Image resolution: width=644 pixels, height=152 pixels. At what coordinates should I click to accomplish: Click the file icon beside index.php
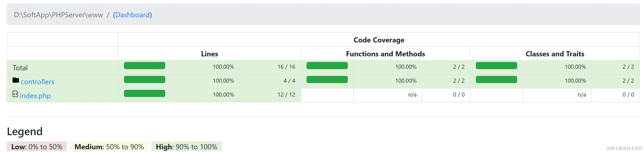click(x=15, y=94)
